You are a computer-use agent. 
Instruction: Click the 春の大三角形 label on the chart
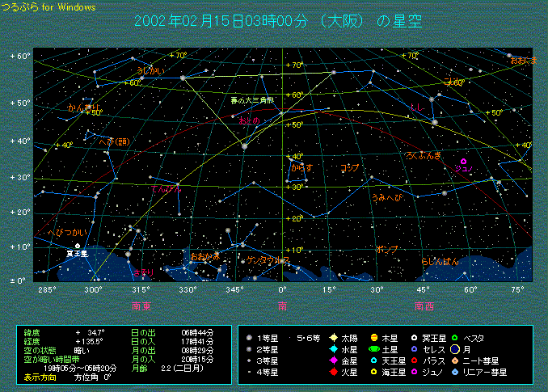click(x=252, y=100)
